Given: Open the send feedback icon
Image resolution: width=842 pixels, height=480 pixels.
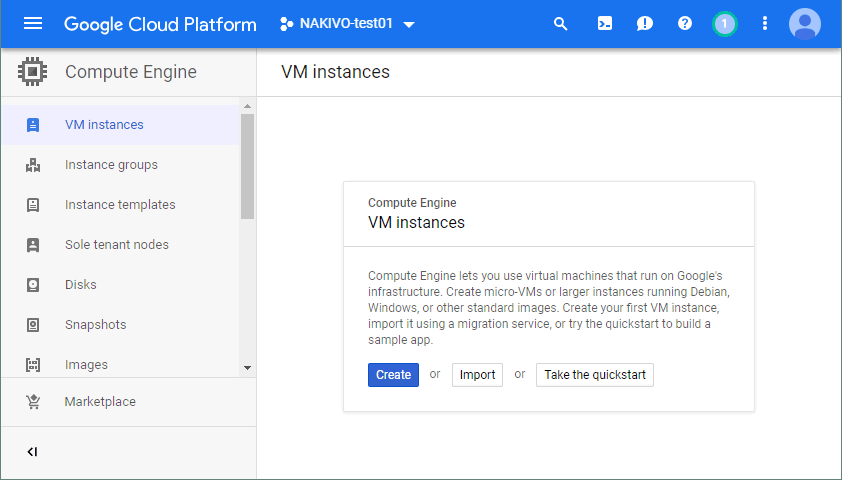Looking at the screenshot, I should point(645,24).
